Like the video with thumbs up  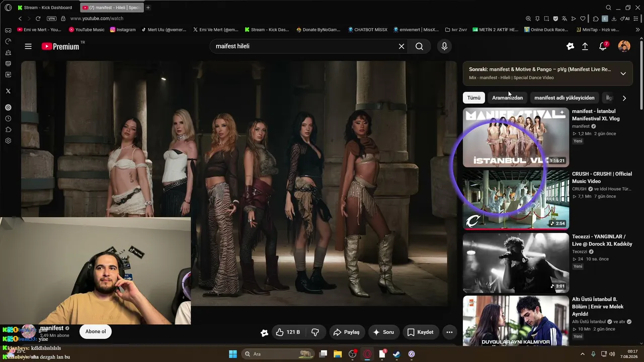(288, 332)
